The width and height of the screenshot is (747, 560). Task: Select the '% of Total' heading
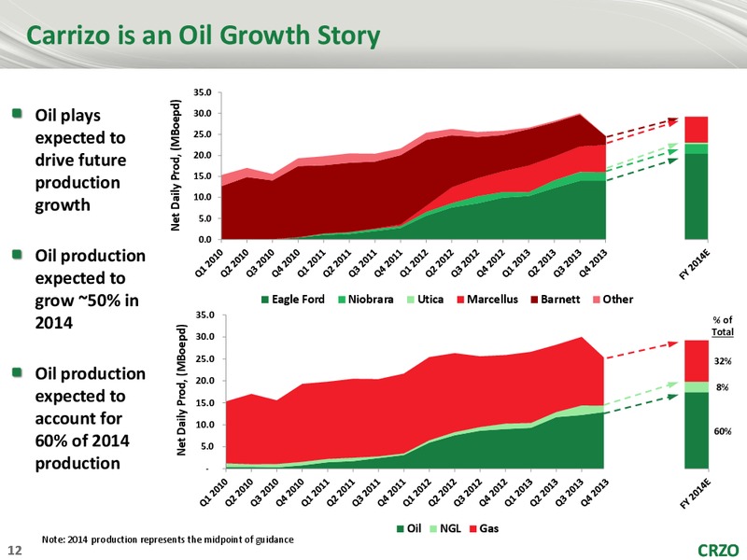(722, 326)
